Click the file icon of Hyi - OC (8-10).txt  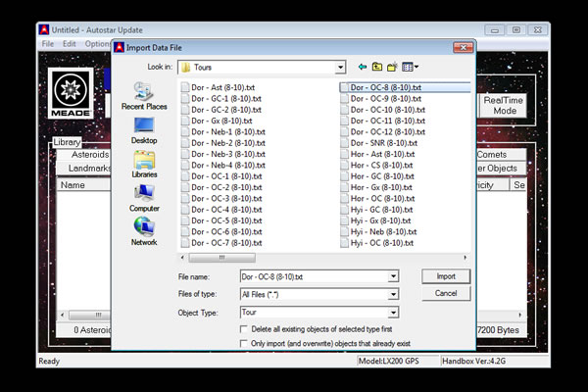(x=344, y=243)
